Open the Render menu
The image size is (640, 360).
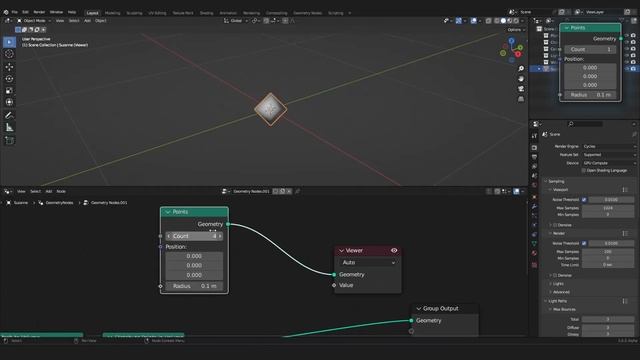click(x=39, y=12)
